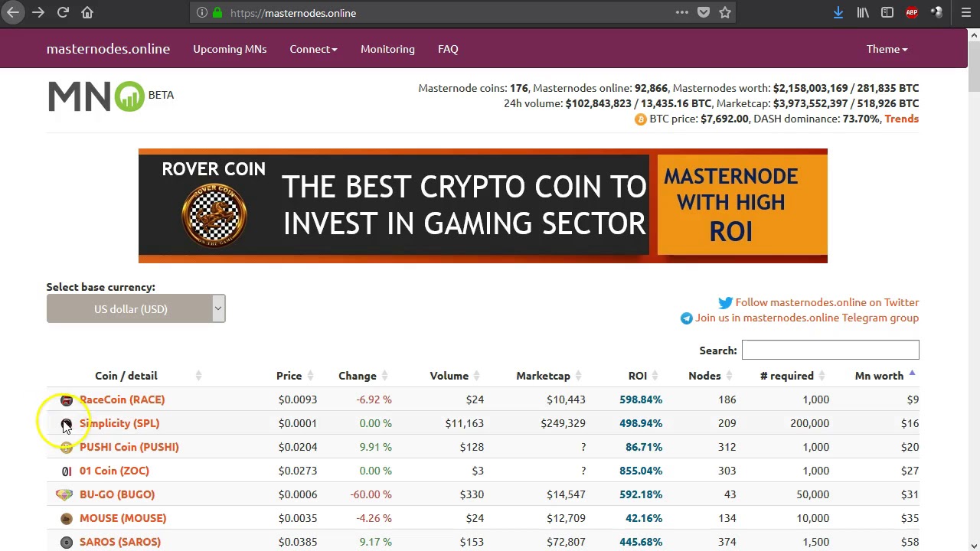Image resolution: width=980 pixels, height=551 pixels.
Task: Sort table by Change column
Action: pos(358,376)
